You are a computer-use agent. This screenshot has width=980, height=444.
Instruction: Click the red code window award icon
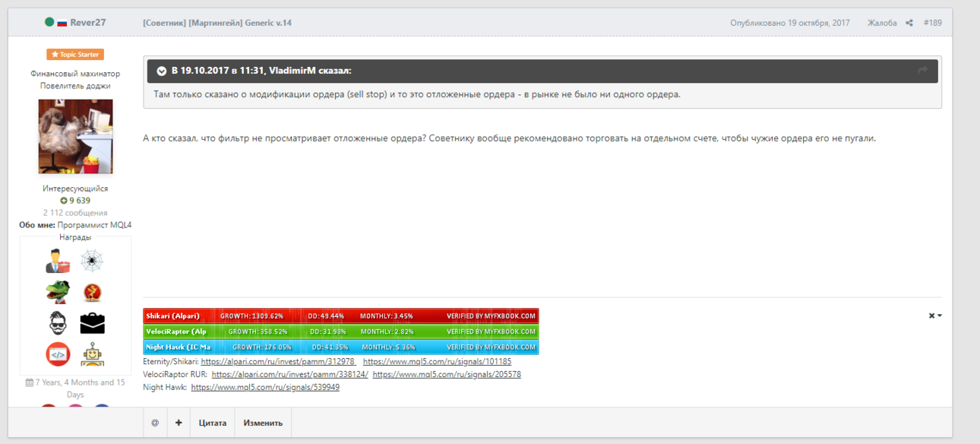[x=57, y=354]
